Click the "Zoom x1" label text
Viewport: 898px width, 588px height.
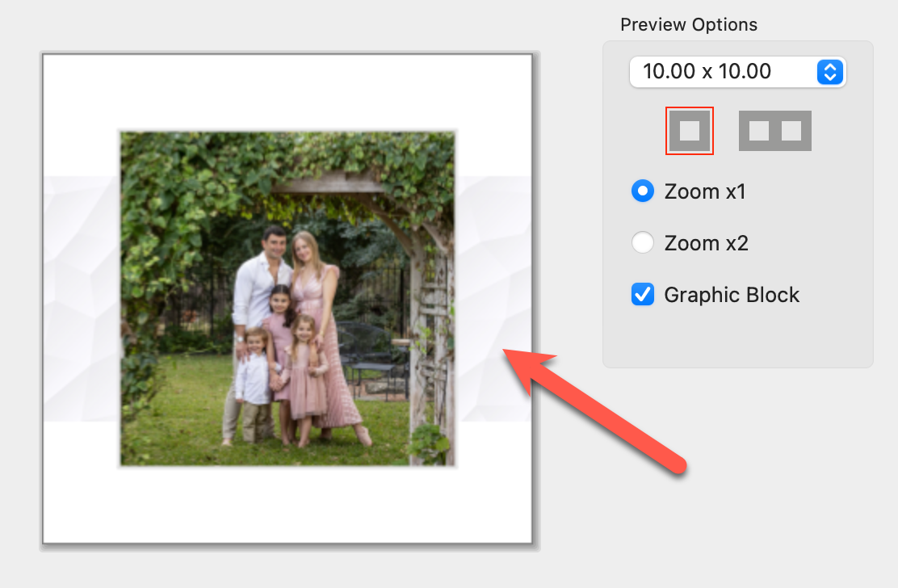pos(705,191)
